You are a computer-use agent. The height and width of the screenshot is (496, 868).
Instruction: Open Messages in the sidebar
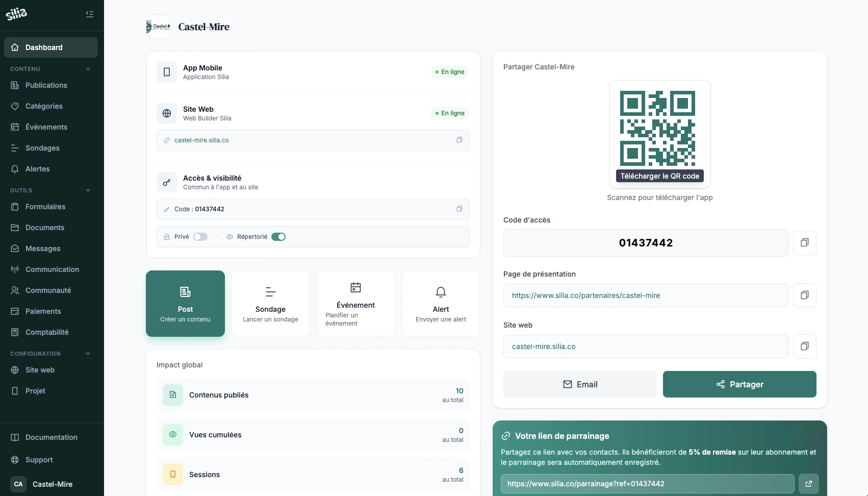51,249
